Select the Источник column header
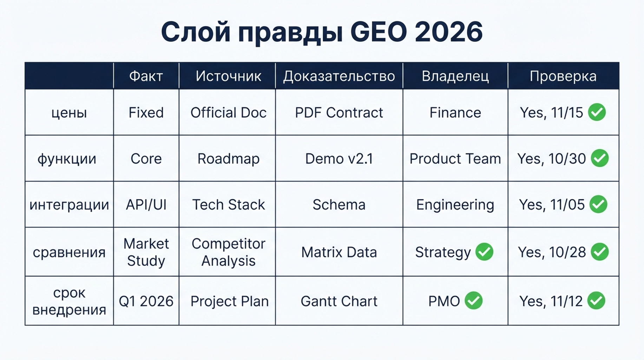The image size is (644, 360). [x=228, y=76]
